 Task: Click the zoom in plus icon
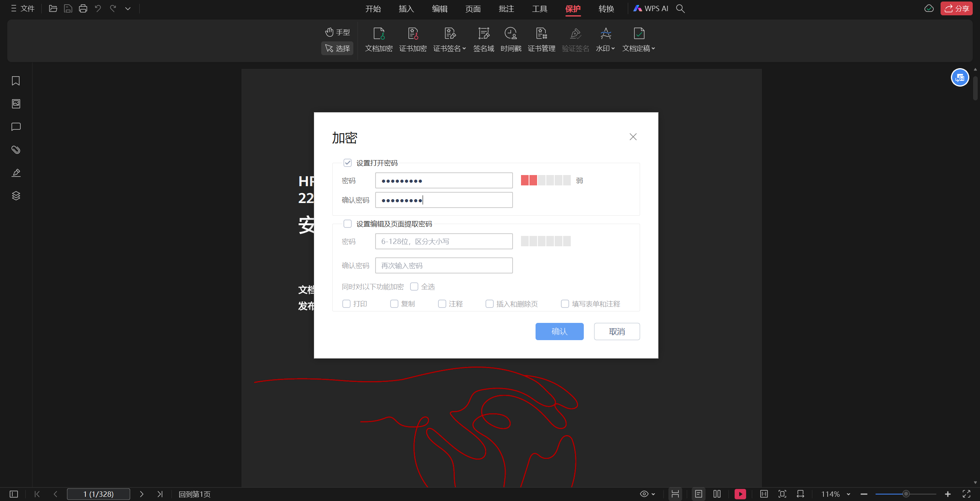(x=948, y=494)
